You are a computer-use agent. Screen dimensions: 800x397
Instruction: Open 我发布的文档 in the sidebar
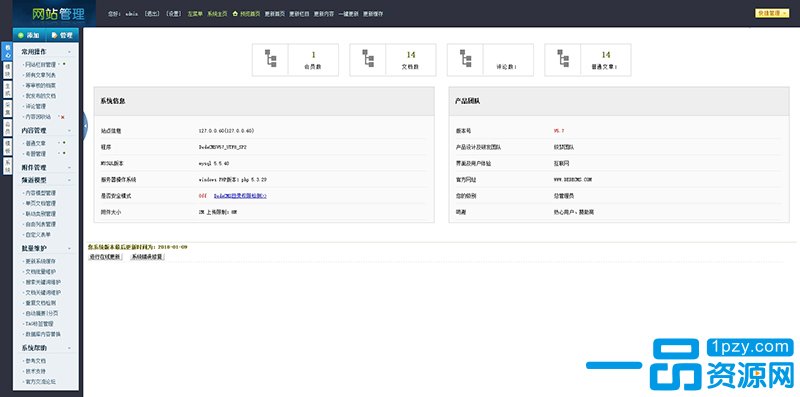coord(40,95)
